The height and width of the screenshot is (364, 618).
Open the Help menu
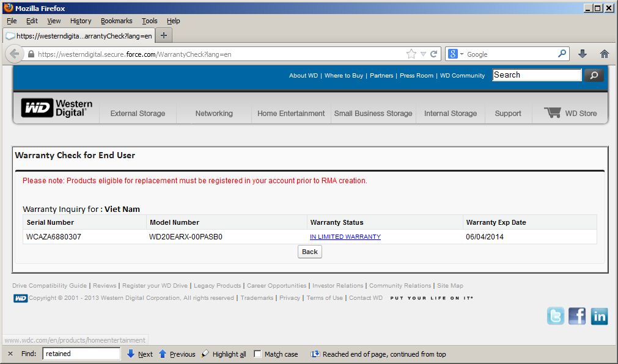pyautogui.click(x=174, y=21)
